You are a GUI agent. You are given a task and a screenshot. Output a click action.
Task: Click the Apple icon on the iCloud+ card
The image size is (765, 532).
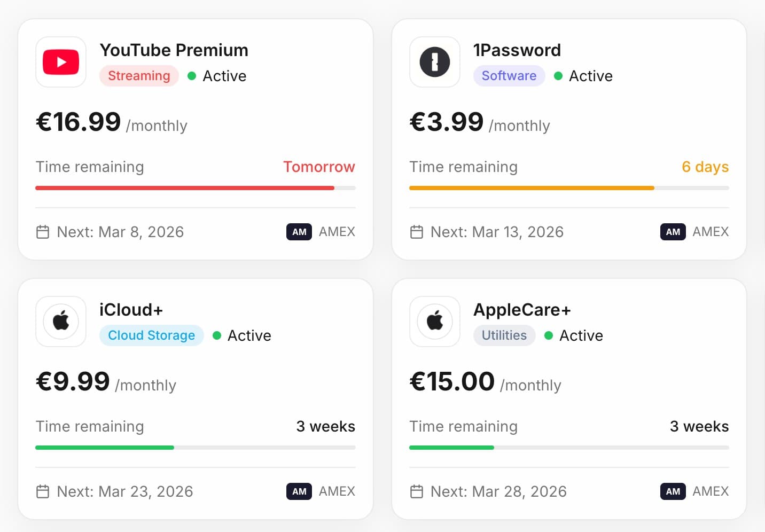(x=60, y=322)
